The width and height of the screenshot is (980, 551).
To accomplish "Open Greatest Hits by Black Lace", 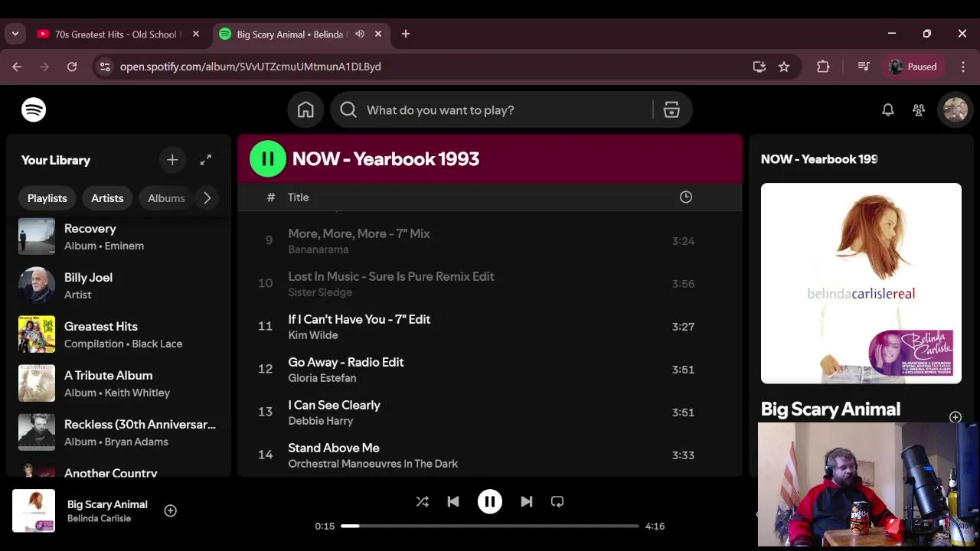I will [119, 334].
